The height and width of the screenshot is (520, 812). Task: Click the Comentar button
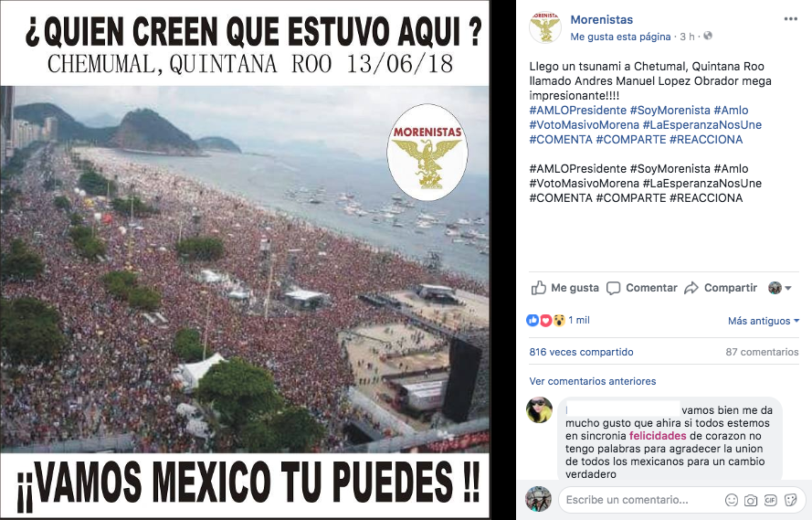coord(641,288)
